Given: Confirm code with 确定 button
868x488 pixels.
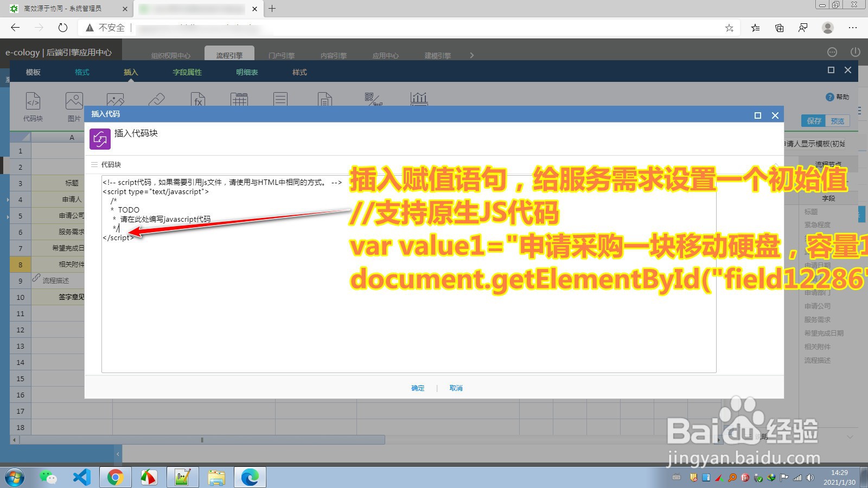Looking at the screenshot, I should click(418, 388).
